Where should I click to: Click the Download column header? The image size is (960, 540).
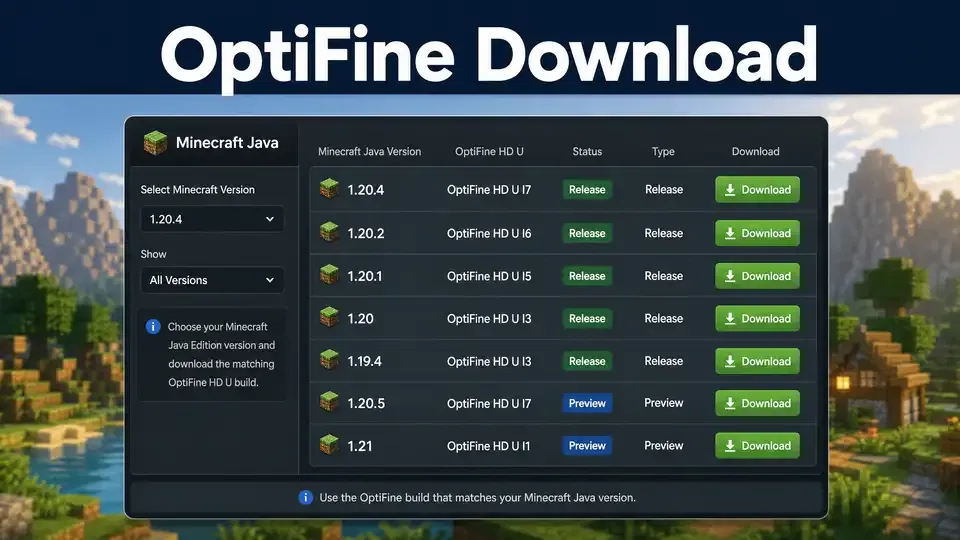click(756, 151)
